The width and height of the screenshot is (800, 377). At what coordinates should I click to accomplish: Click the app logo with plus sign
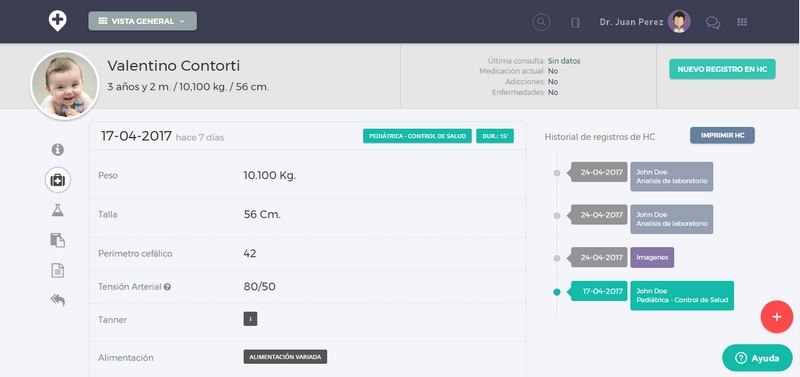(x=57, y=21)
